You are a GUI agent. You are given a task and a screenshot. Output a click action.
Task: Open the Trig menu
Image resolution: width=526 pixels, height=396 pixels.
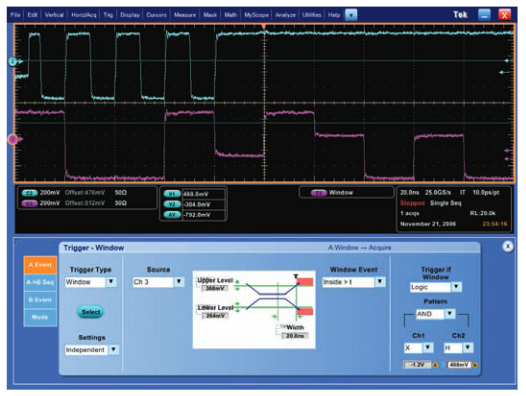(x=108, y=15)
